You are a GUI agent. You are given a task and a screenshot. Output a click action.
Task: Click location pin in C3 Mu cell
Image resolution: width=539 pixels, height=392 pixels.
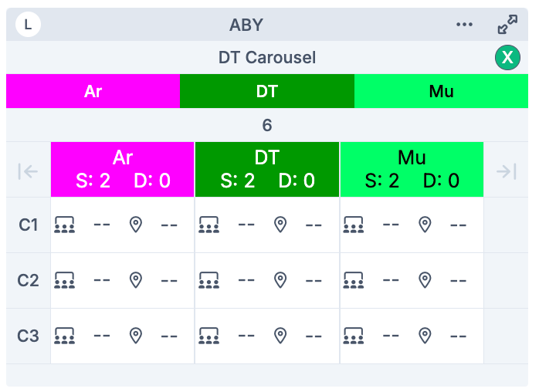[x=424, y=336]
